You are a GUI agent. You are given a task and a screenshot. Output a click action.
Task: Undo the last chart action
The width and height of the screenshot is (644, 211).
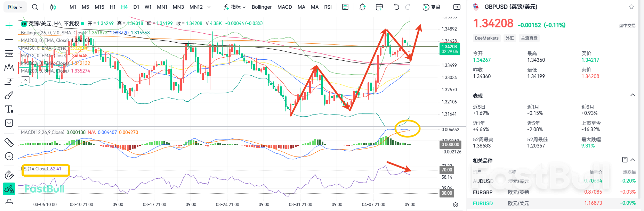[396, 7]
